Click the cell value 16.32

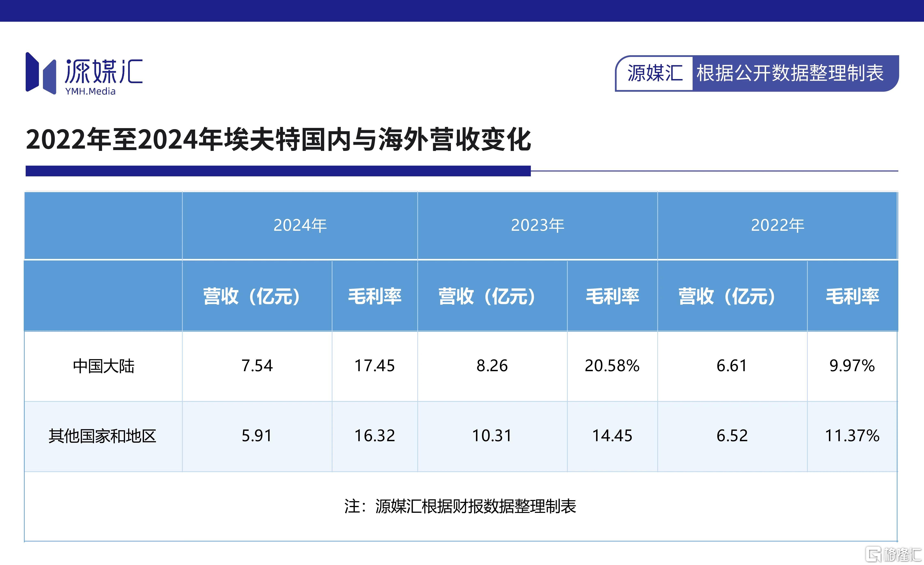pos(375,436)
